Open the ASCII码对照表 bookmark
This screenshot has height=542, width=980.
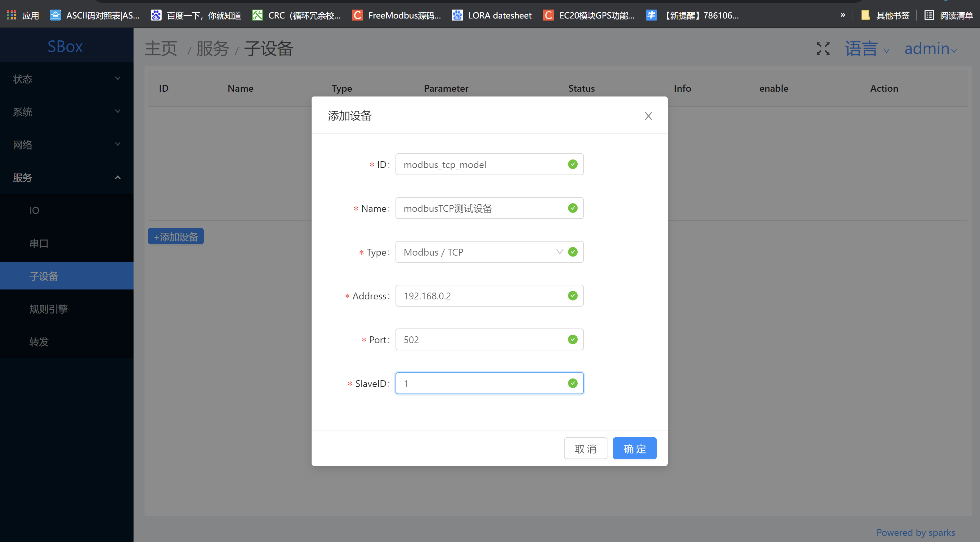point(95,15)
